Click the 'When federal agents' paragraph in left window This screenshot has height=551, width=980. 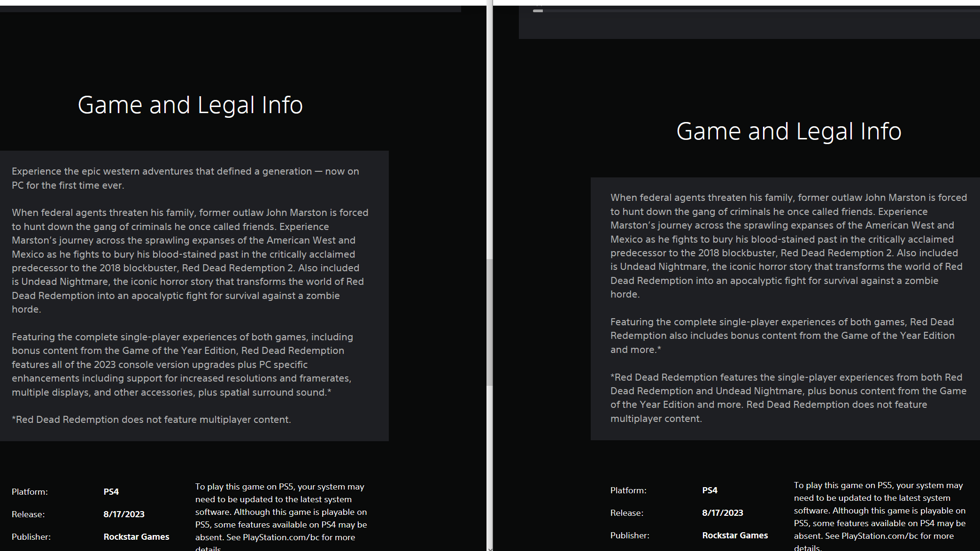click(x=190, y=261)
